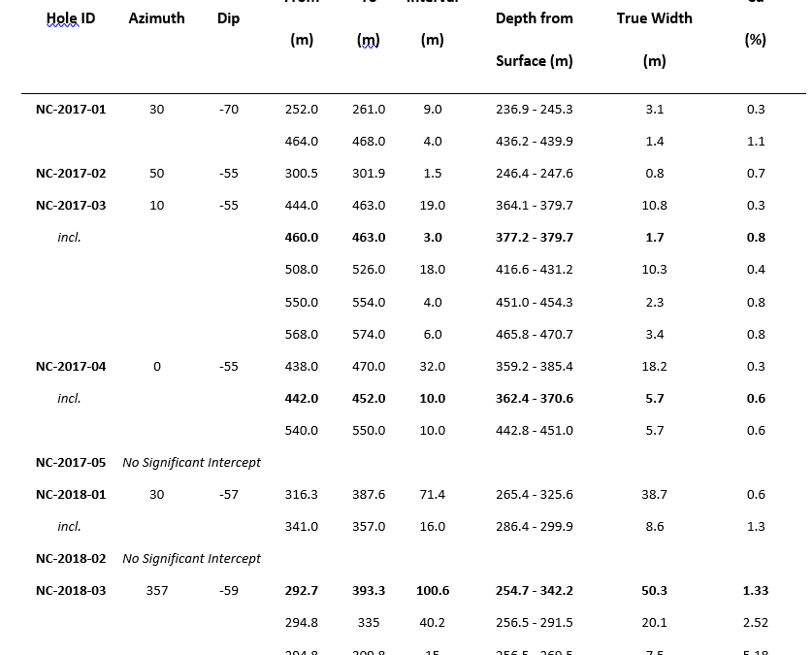812x655 pixels.
Task: Click the From value 444.0
Action: click(302, 206)
